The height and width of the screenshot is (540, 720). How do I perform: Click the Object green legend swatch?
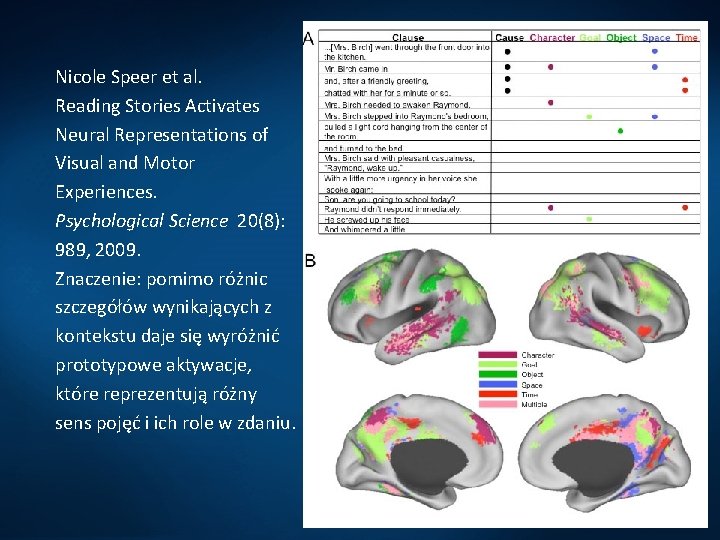tap(497, 374)
